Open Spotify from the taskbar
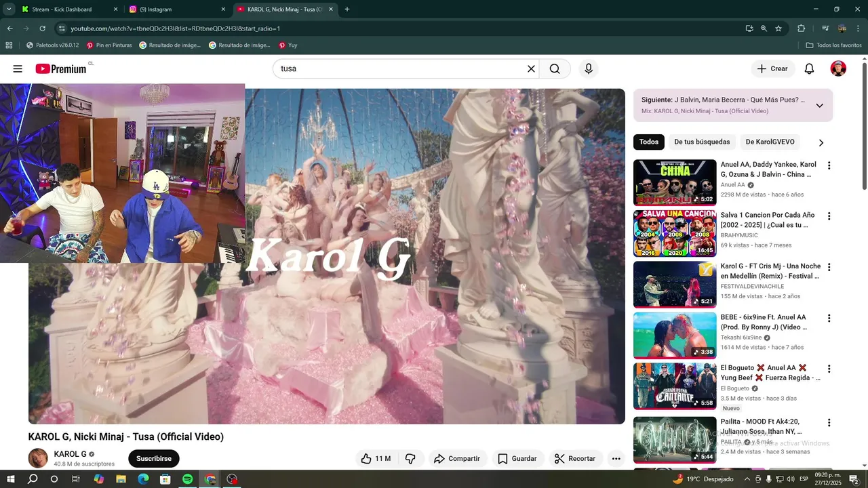The width and height of the screenshot is (868, 488). click(188, 479)
